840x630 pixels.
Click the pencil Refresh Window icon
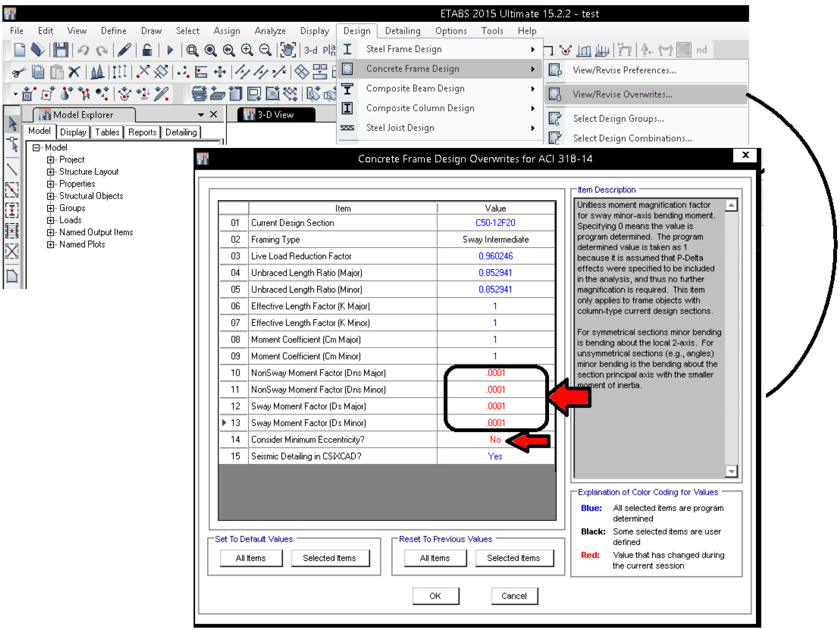[x=124, y=50]
